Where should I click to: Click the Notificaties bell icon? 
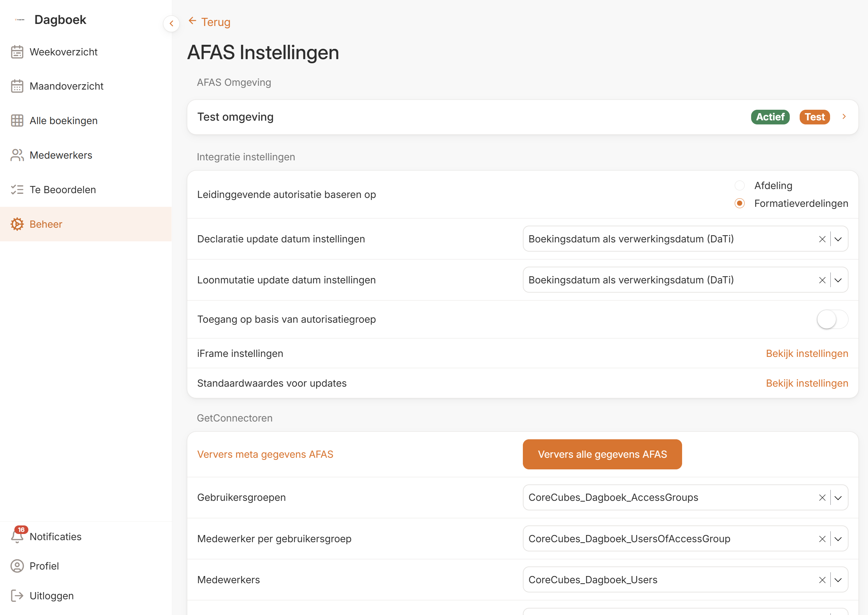click(x=17, y=537)
